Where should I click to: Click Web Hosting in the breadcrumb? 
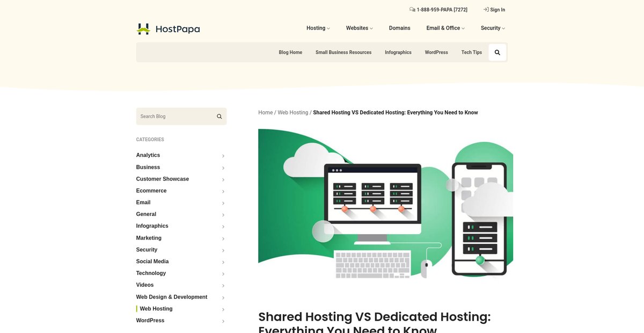(293, 113)
